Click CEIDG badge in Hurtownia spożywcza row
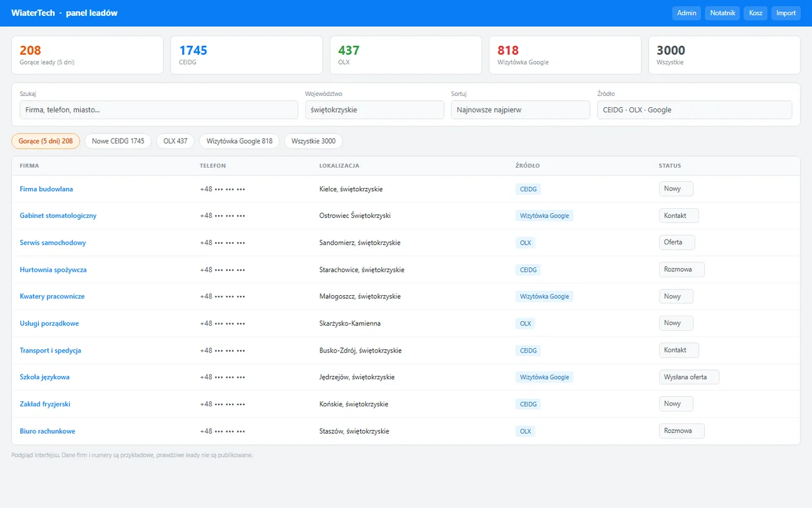The height and width of the screenshot is (508, 812). [x=528, y=270]
